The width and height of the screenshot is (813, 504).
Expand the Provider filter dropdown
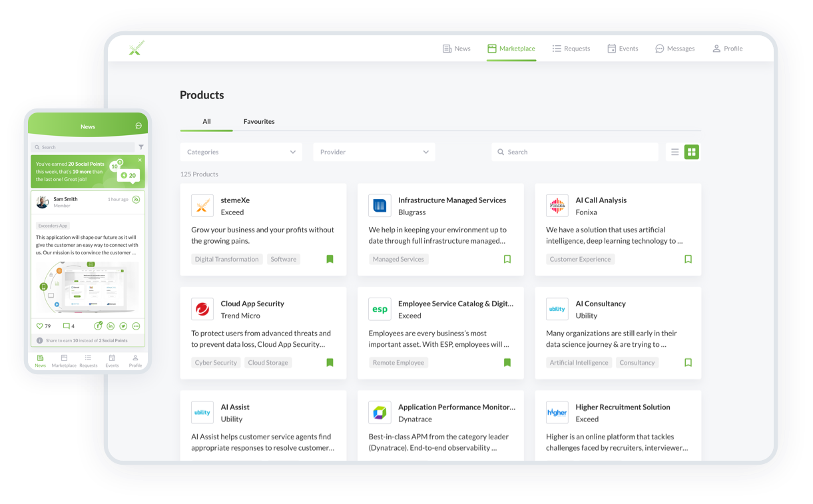pyautogui.click(x=374, y=152)
